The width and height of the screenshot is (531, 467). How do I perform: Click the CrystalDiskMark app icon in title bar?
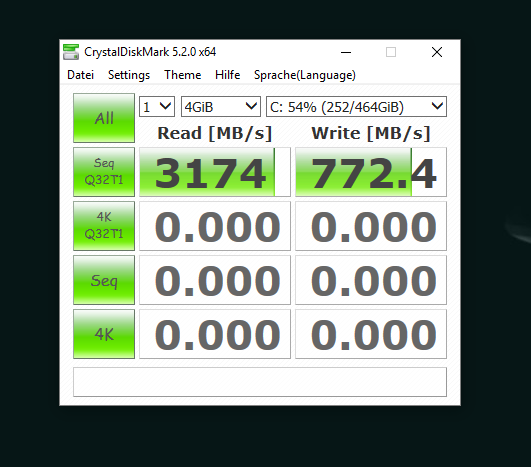coord(71,52)
